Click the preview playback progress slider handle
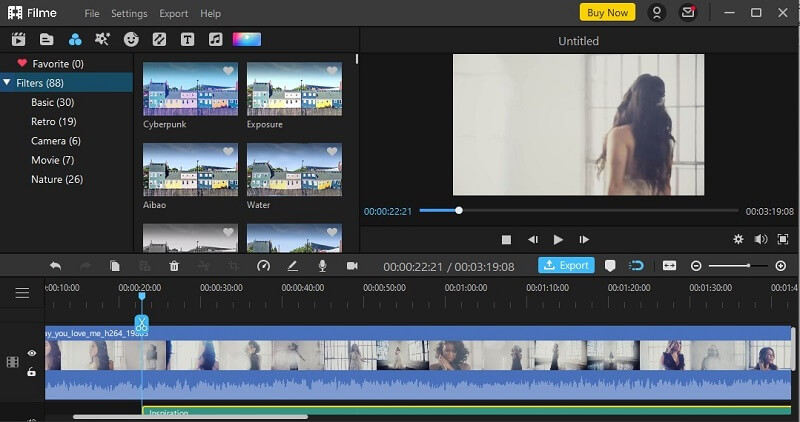 tap(459, 210)
